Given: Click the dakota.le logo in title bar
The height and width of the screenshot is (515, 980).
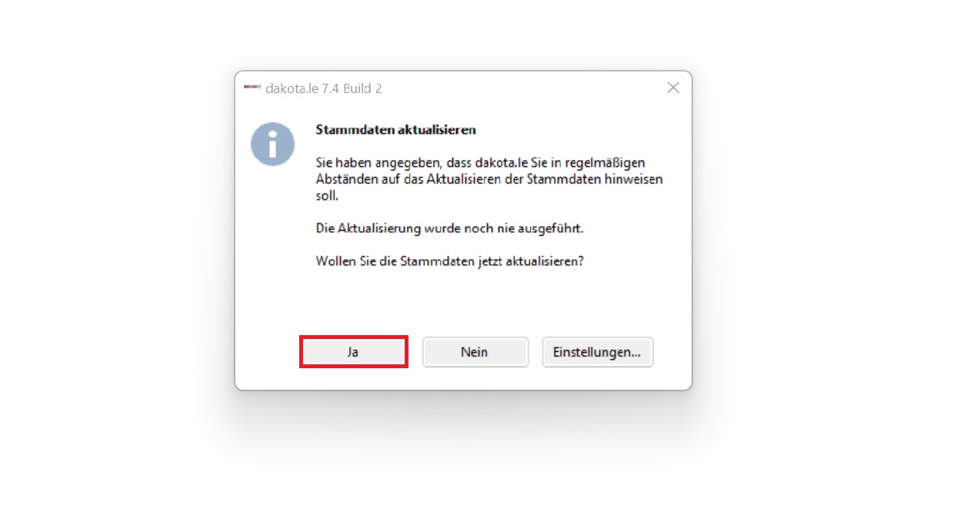Looking at the screenshot, I should [x=252, y=88].
